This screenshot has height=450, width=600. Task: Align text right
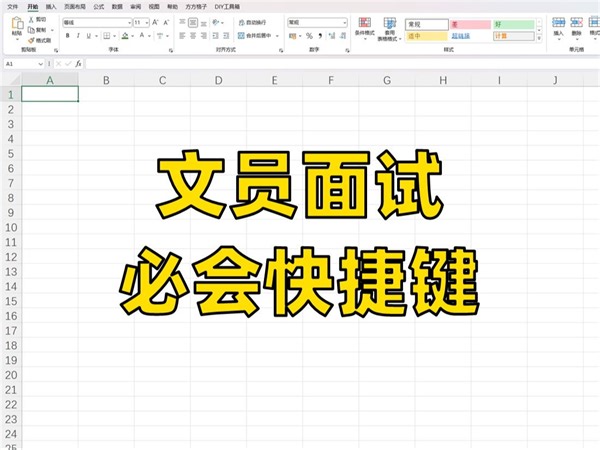pos(204,36)
